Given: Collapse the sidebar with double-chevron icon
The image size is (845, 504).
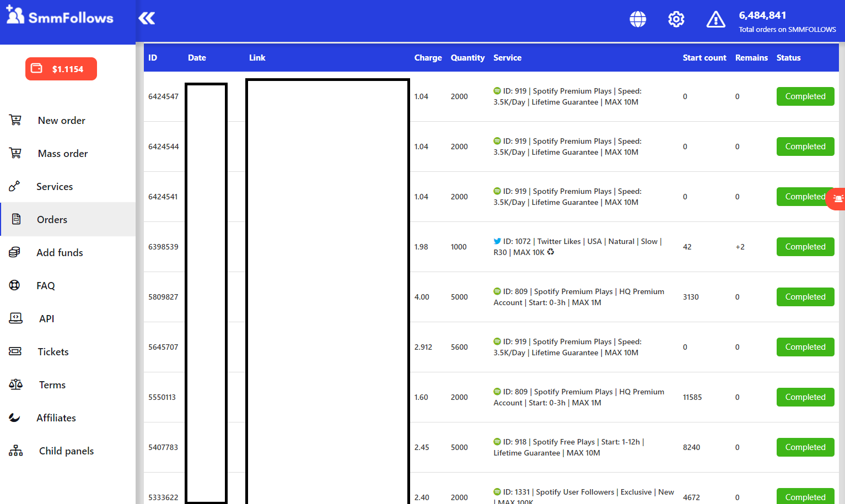Looking at the screenshot, I should (x=147, y=19).
